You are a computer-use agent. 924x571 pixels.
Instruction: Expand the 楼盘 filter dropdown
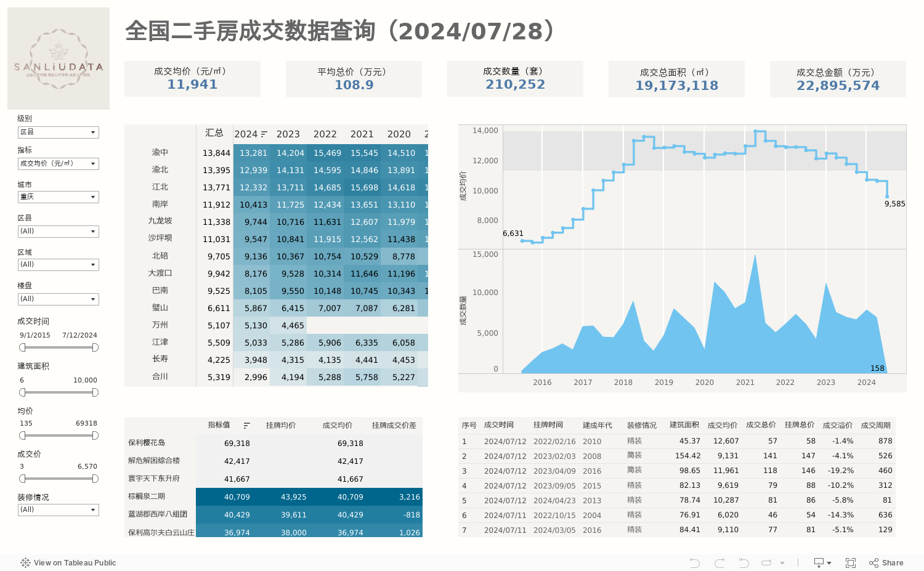pos(59,299)
